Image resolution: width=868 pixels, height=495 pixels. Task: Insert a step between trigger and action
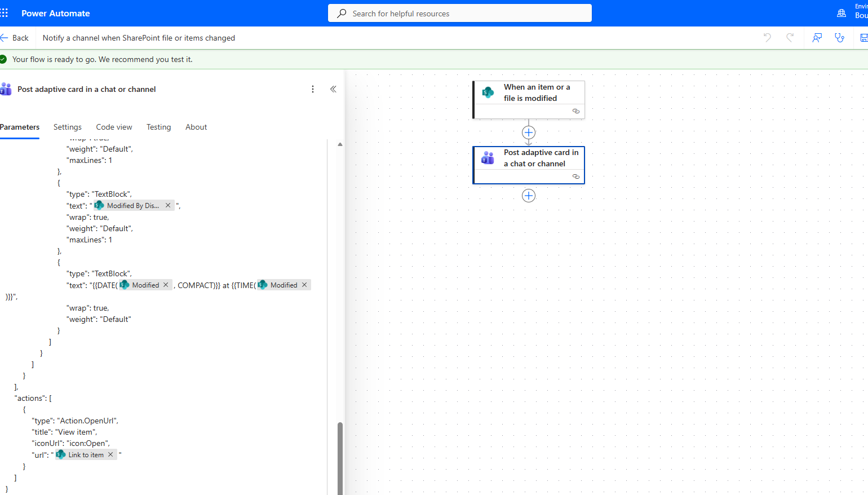point(529,132)
